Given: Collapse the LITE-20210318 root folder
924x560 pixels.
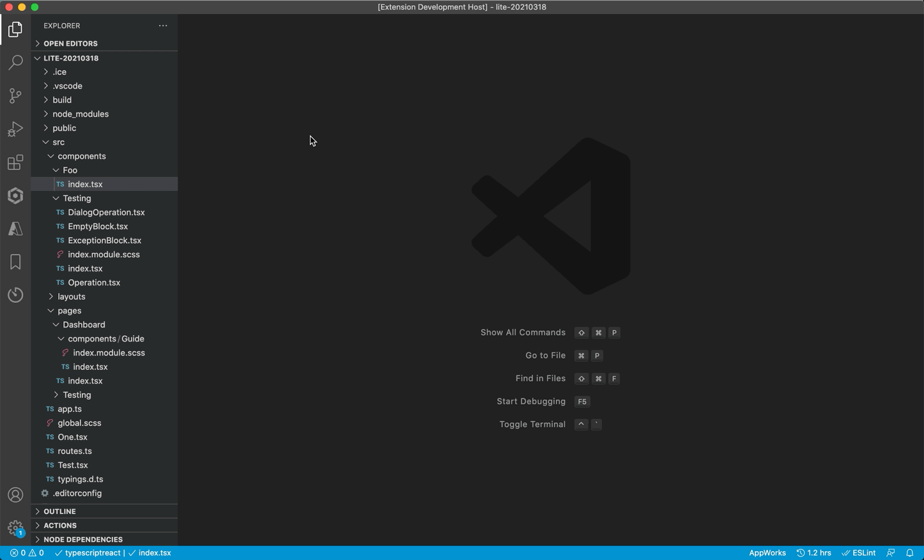Looking at the screenshot, I should 104,58.
